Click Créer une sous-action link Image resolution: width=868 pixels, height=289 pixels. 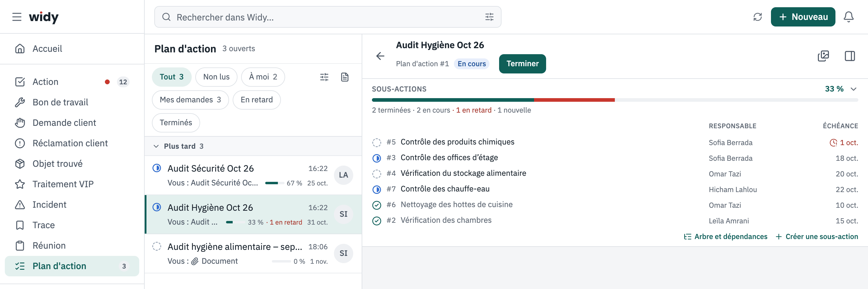point(817,237)
